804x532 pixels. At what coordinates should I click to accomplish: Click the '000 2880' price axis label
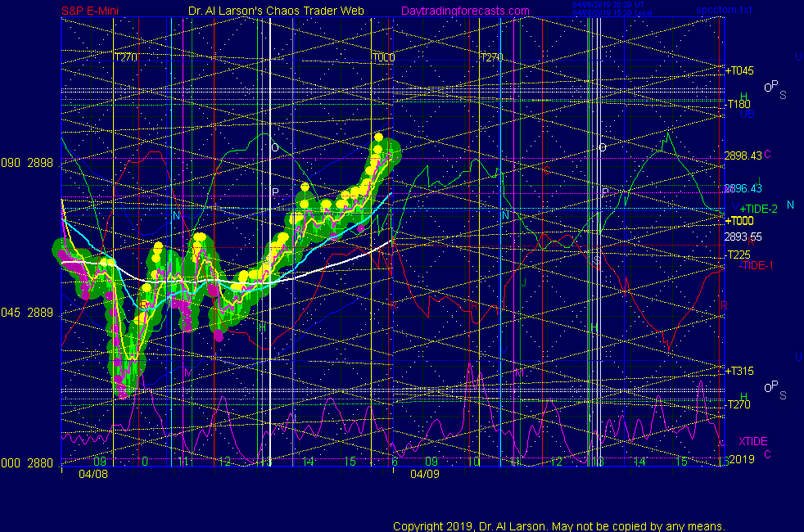pyautogui.click(x=27, y=463)
